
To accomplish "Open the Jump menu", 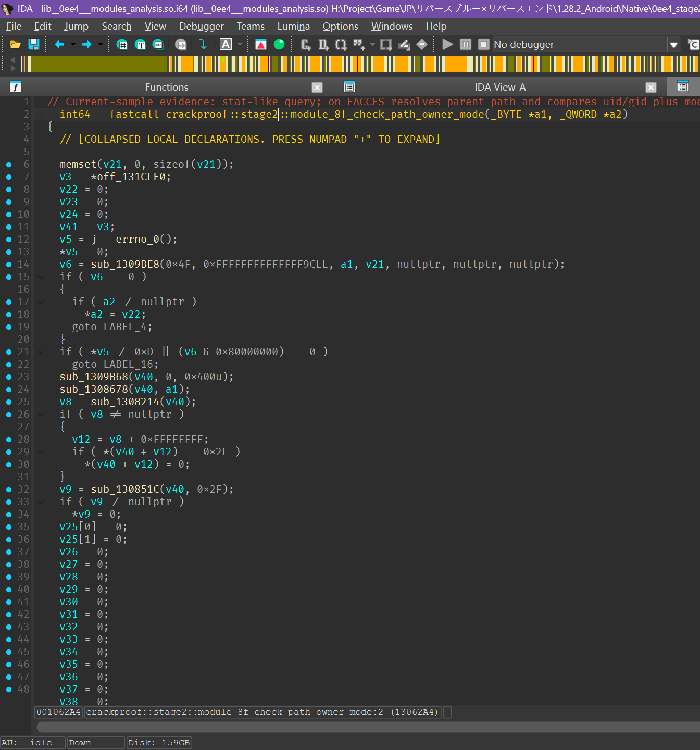I will point(77,27).
